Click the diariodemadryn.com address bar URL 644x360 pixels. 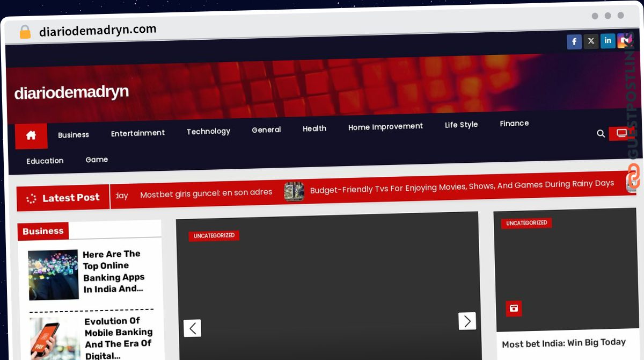[98, 30]
